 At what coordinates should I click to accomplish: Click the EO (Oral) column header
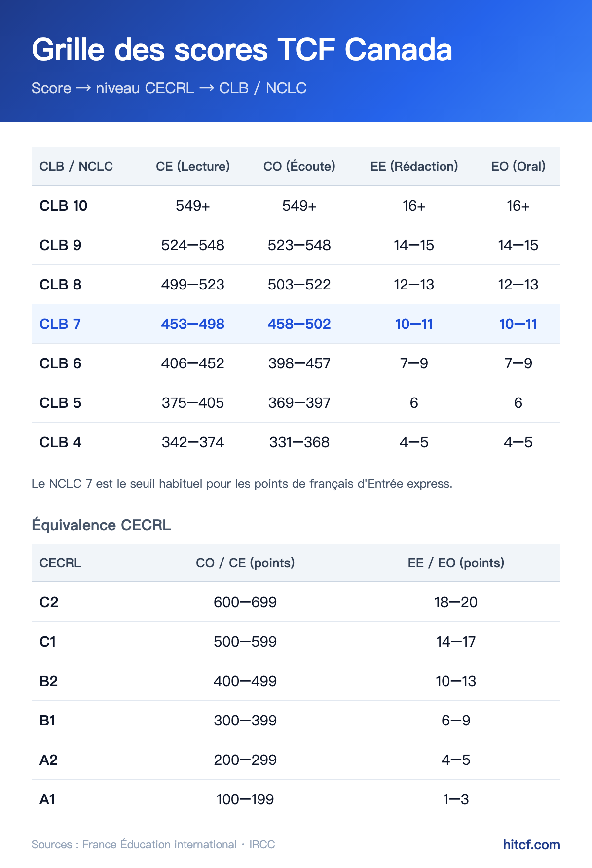pyautogui.click(x=518, y=166)
